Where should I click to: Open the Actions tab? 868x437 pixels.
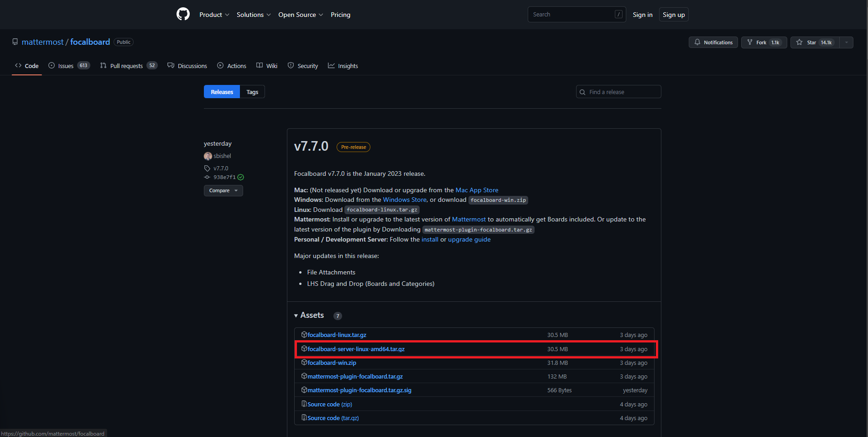pyautogui.click(x=232, y=66)
